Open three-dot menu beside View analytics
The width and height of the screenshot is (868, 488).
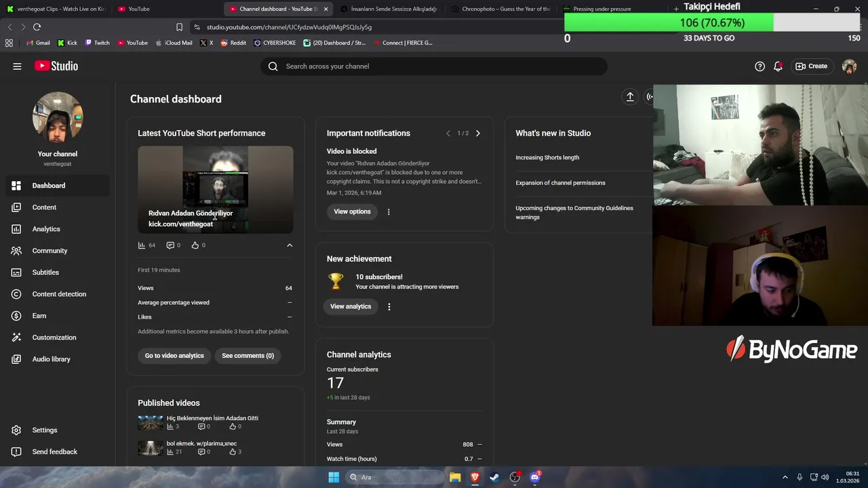click(389, 307)
